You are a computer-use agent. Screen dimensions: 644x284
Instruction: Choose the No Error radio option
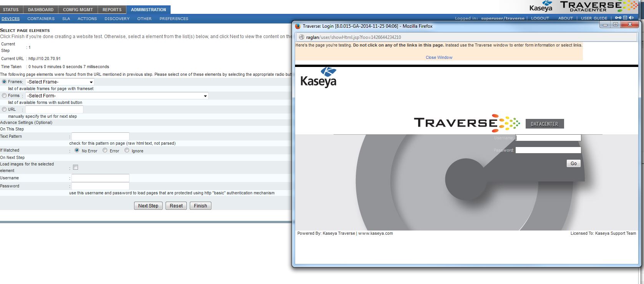point(77,150)
